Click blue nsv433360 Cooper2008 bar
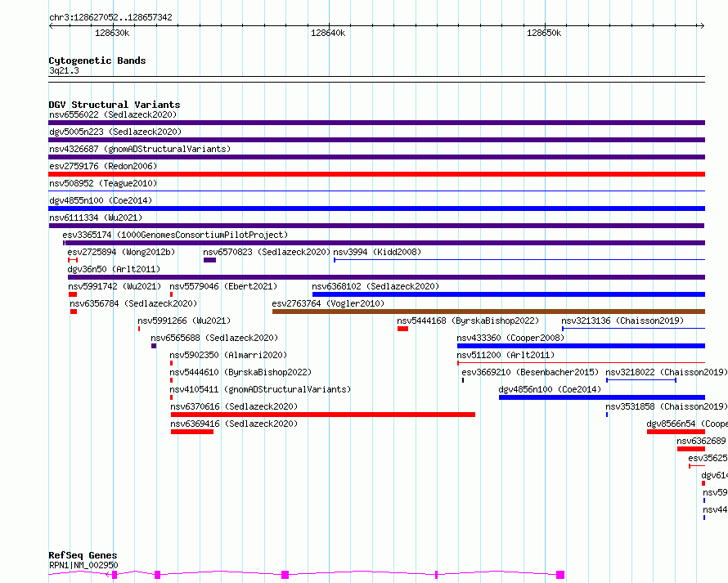 pos(581,346)
